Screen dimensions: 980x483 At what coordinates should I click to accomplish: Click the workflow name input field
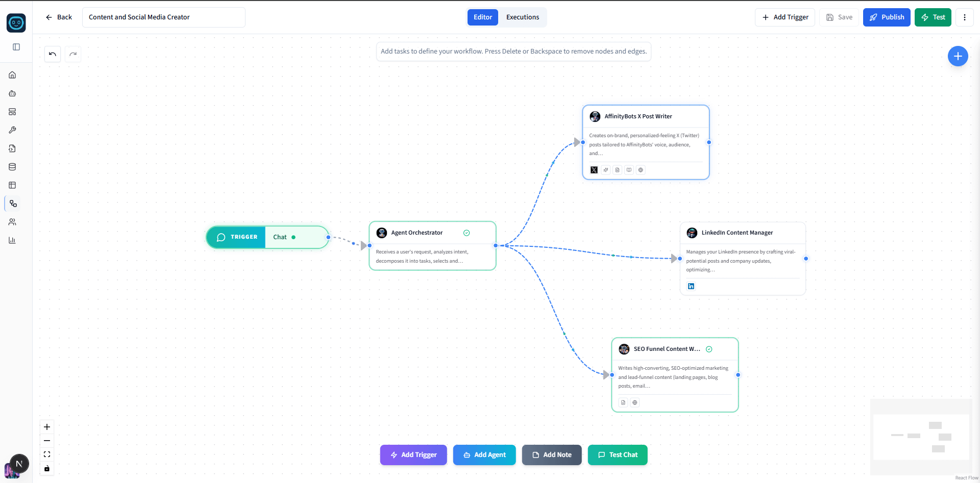click(164, 17)
